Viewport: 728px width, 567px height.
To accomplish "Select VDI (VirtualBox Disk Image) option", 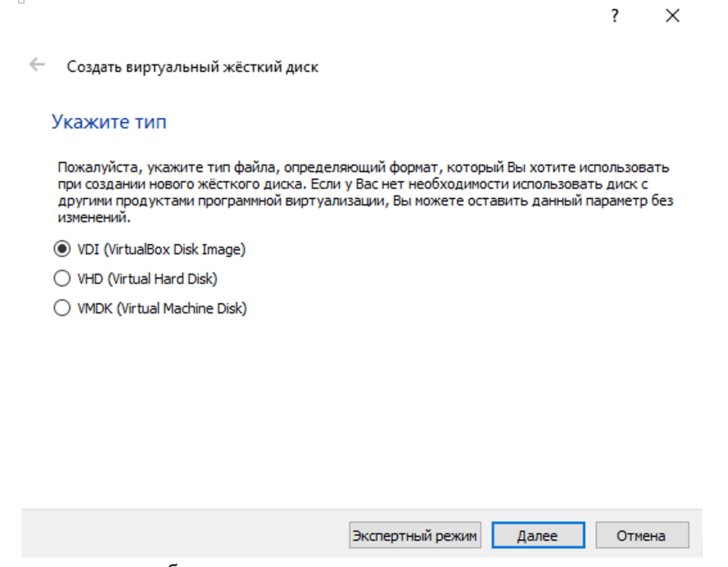I will [x=150, y=249].
